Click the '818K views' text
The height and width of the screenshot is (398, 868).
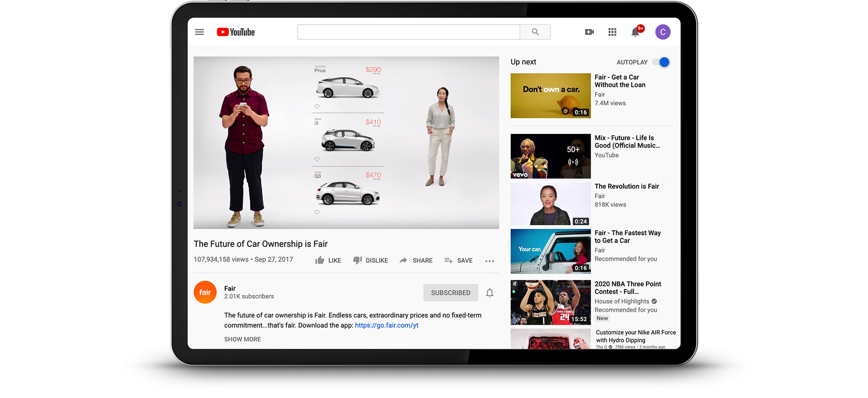pos(610,204)
